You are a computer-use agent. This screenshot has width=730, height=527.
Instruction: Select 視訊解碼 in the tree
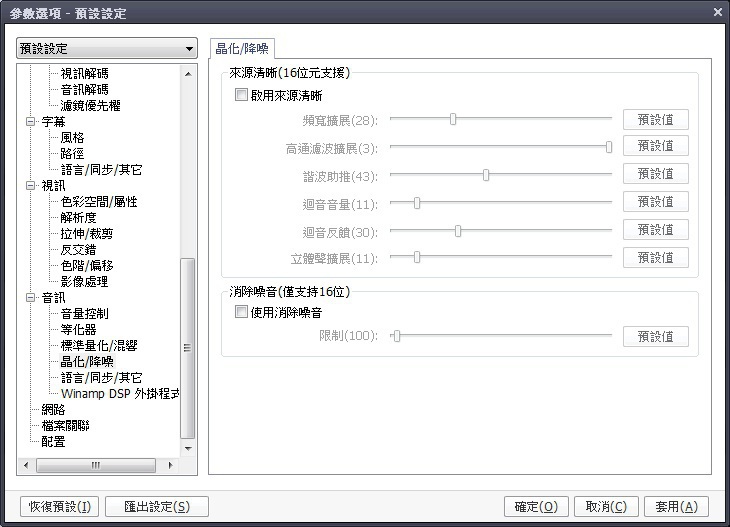(x=84, y=74)
